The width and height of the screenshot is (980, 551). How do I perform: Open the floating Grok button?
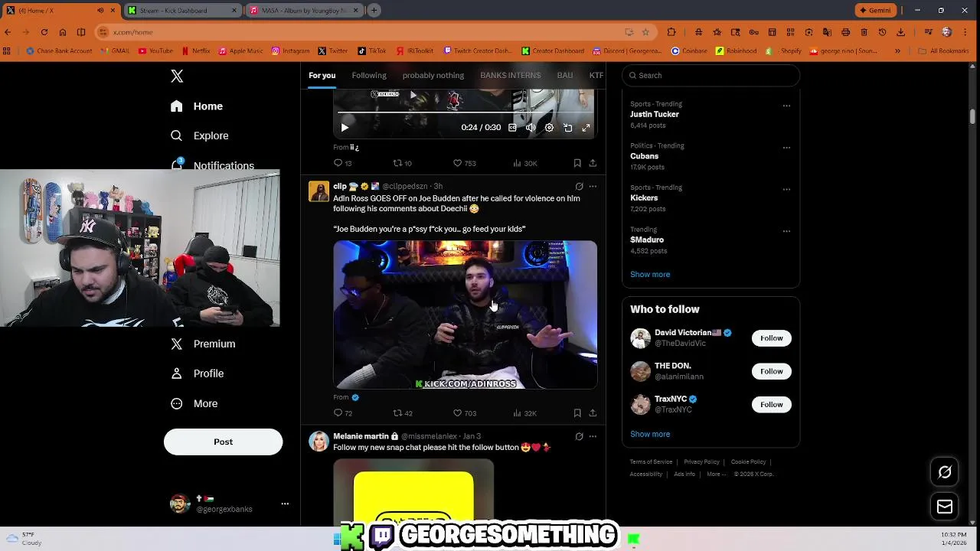(x=945, y=472)
